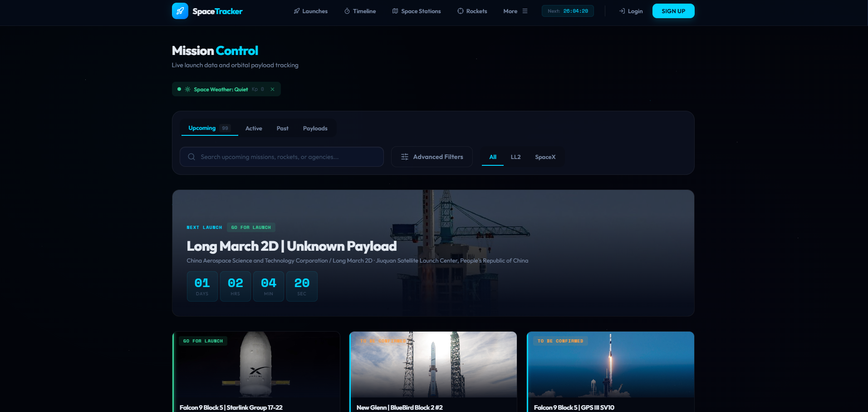This screenshot has height=412, width=868.
Task: Enable the SpaceX launch filter
Action: (545, 157)
